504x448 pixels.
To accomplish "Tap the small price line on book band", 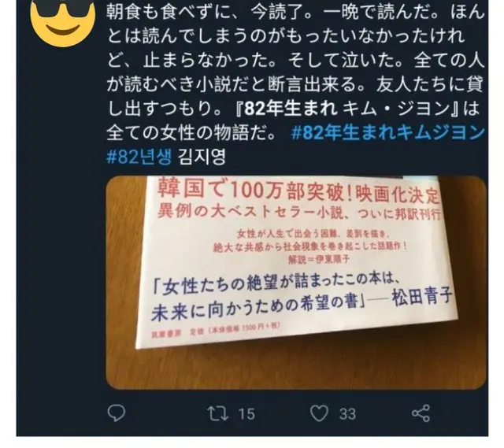I will [x=216, y=331].
